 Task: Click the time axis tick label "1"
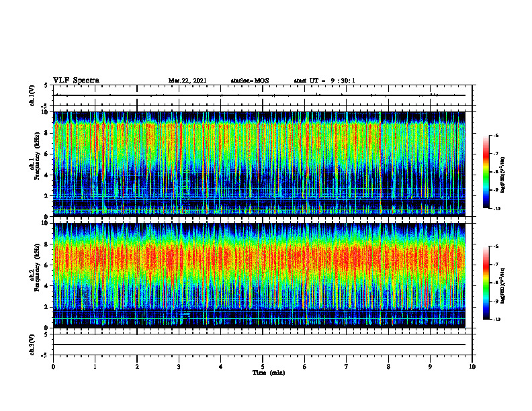click(x=95, y=367)
